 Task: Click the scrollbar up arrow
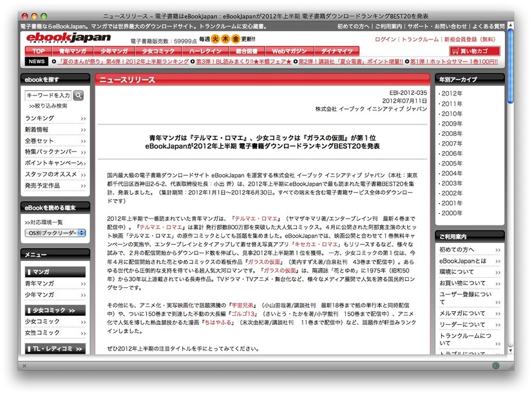click(x=510, y=25)
